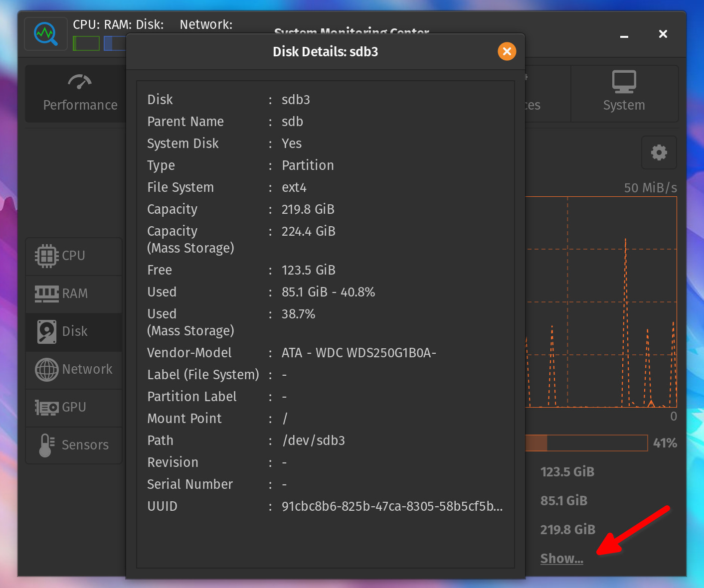Switch to the Performance tab
This screenshot has height=588, width=704.
coord(80,94)
